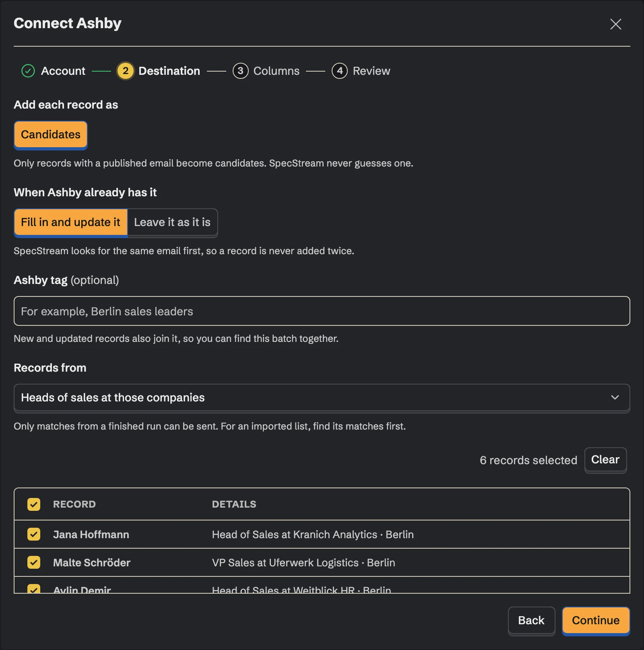This screenshot has width=644, height=650.
Task: Click the DETAILS column header
Action: tap(234, 504)
